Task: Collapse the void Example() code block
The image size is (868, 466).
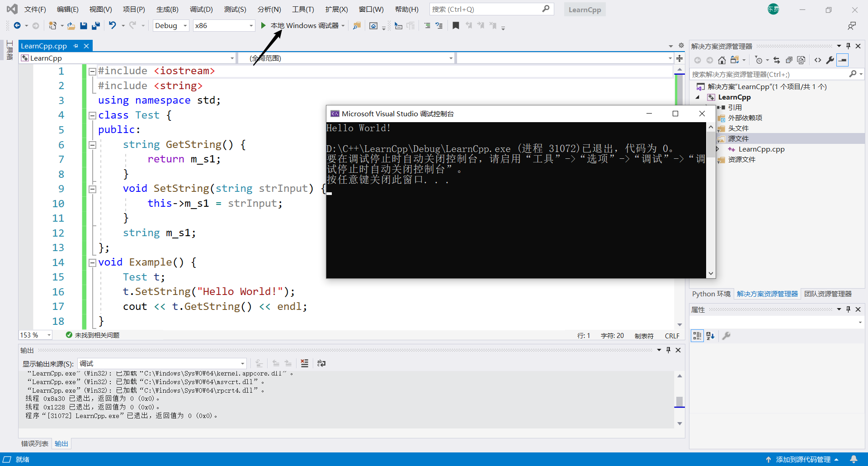Action: (92, 262)
